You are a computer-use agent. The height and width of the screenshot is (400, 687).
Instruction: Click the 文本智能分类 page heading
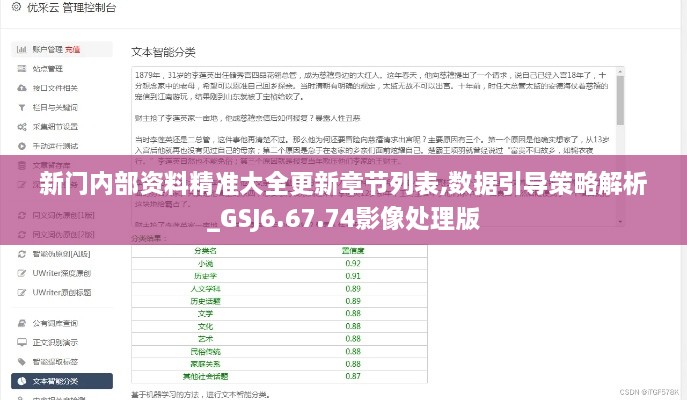[x=163, y=52]
